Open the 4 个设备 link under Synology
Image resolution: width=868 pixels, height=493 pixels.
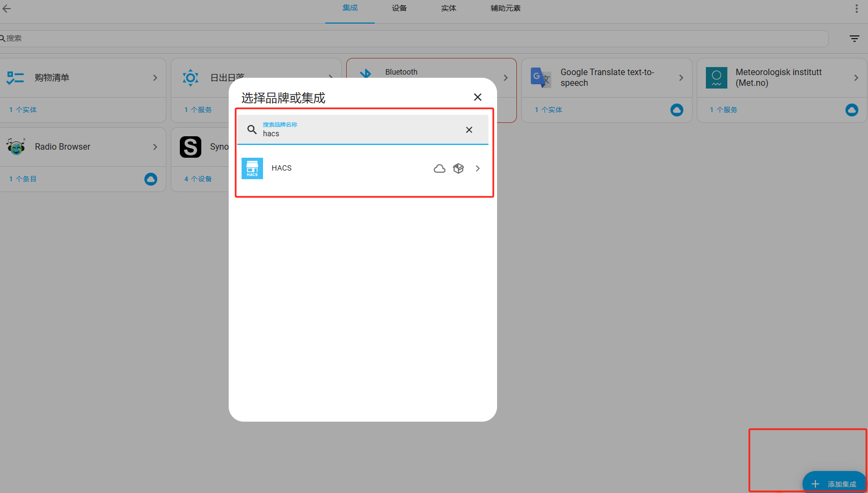click(198, 179)
